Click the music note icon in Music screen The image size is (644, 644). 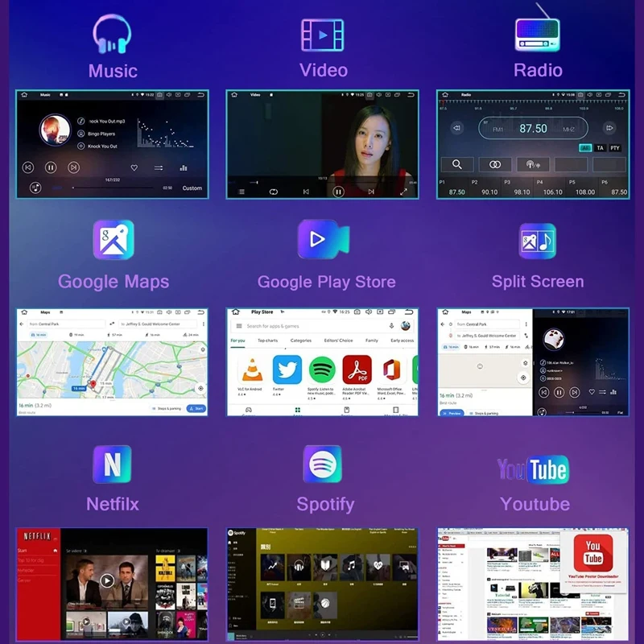pos(35,188)
